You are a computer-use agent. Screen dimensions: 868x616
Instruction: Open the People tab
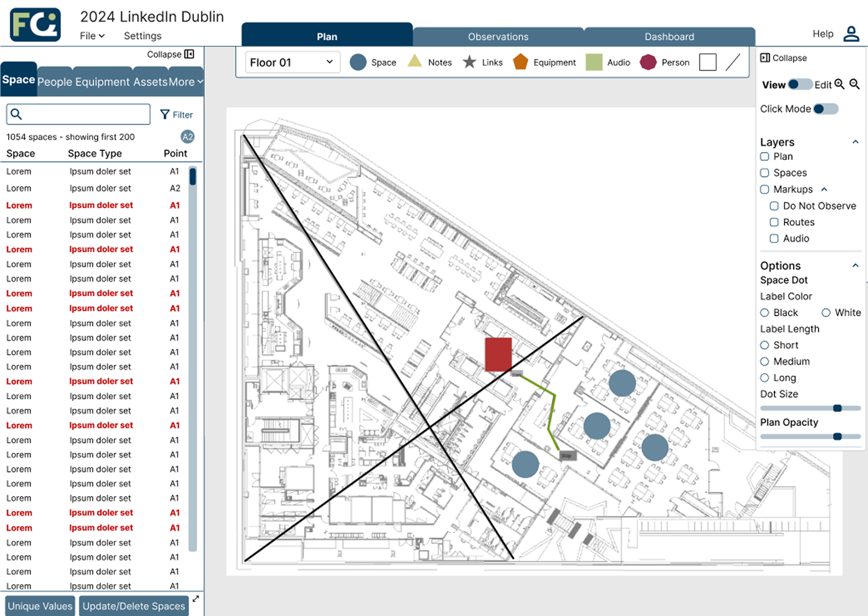55,82
